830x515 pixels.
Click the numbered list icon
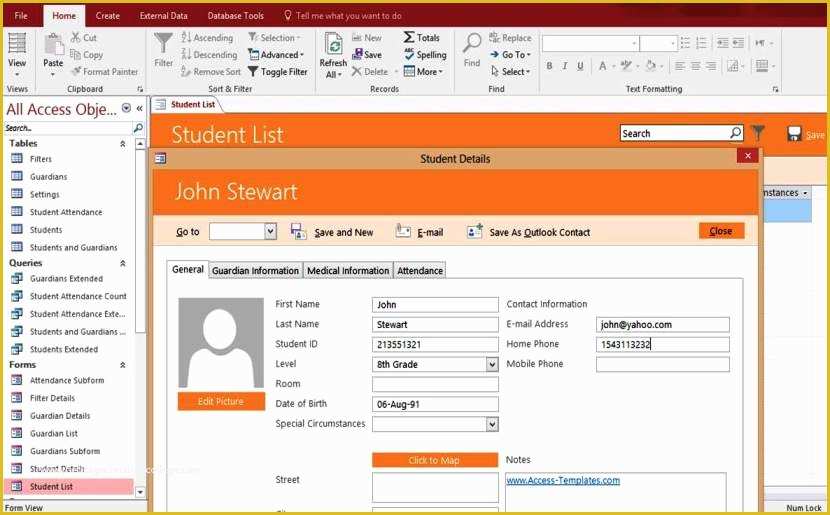pyautogui.click(x=701, y=43)
